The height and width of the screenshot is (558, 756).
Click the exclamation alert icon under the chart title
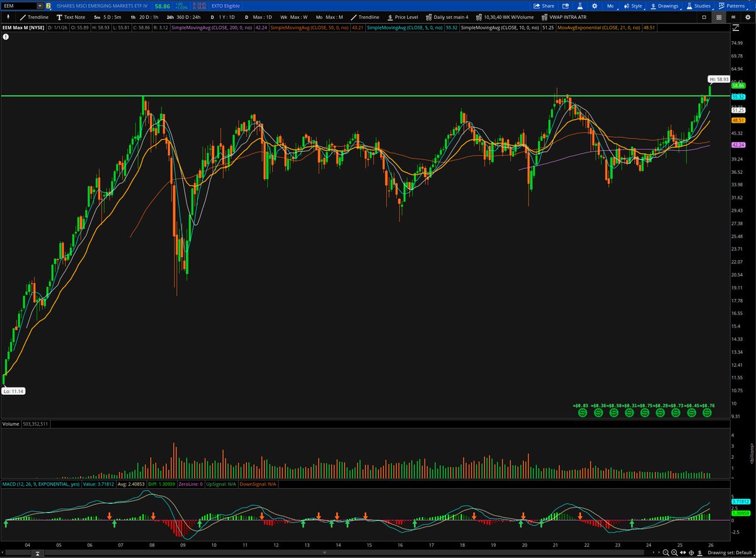coord(5,37)
